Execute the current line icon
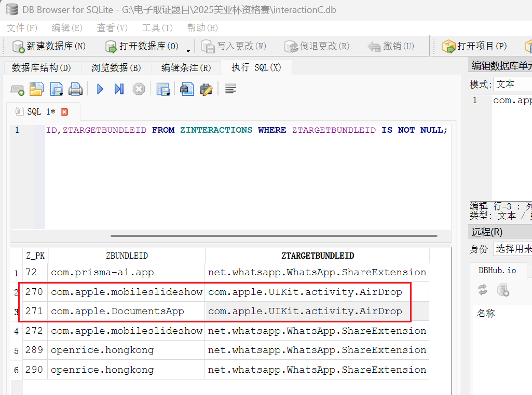 tap(119, 89)
